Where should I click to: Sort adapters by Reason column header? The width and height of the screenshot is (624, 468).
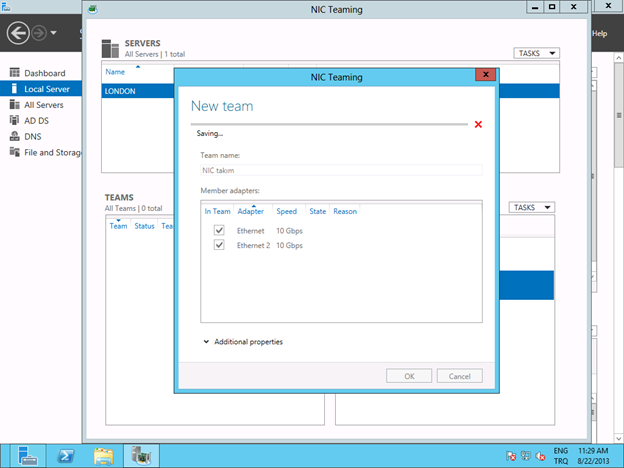coord(345,211)
